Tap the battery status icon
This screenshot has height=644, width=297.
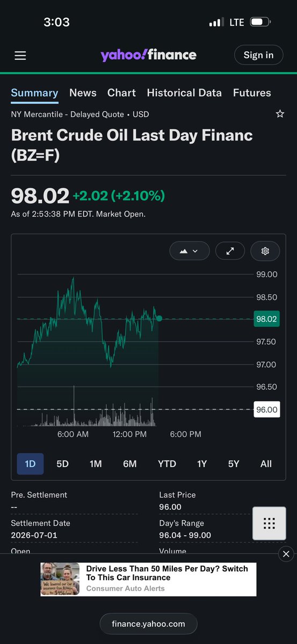tap(260, 22)
